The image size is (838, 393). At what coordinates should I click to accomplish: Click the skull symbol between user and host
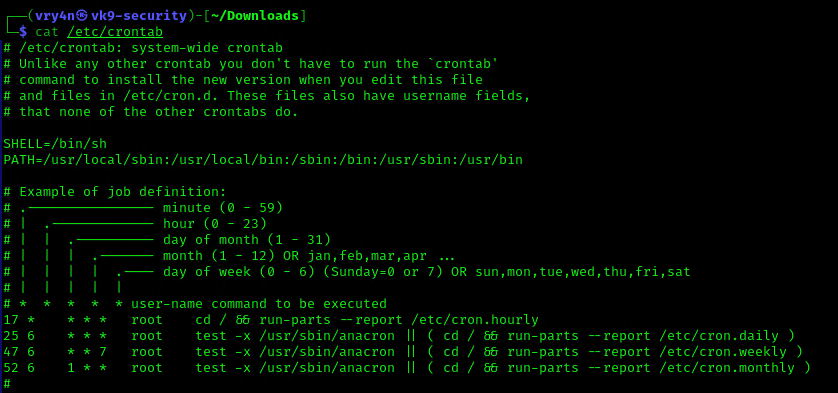(83, 16)
